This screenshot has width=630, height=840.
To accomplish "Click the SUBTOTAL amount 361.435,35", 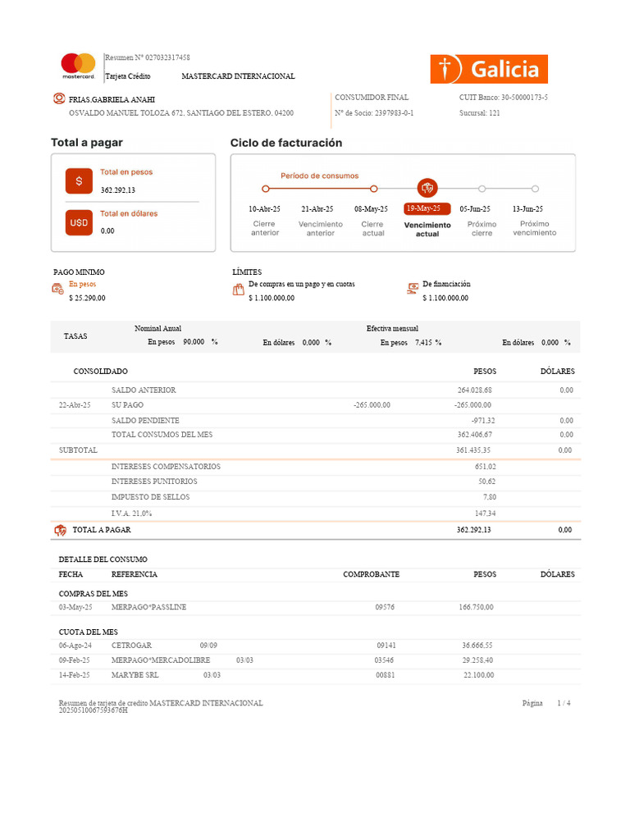I will pos(473,450).
